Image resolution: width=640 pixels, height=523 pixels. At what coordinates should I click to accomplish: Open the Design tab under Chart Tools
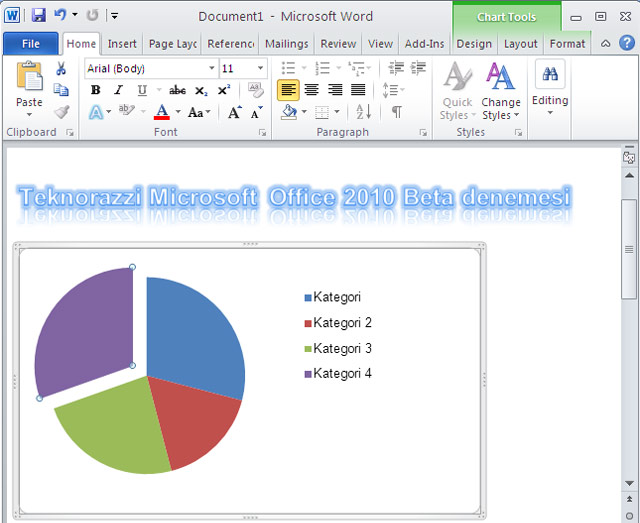473,44
